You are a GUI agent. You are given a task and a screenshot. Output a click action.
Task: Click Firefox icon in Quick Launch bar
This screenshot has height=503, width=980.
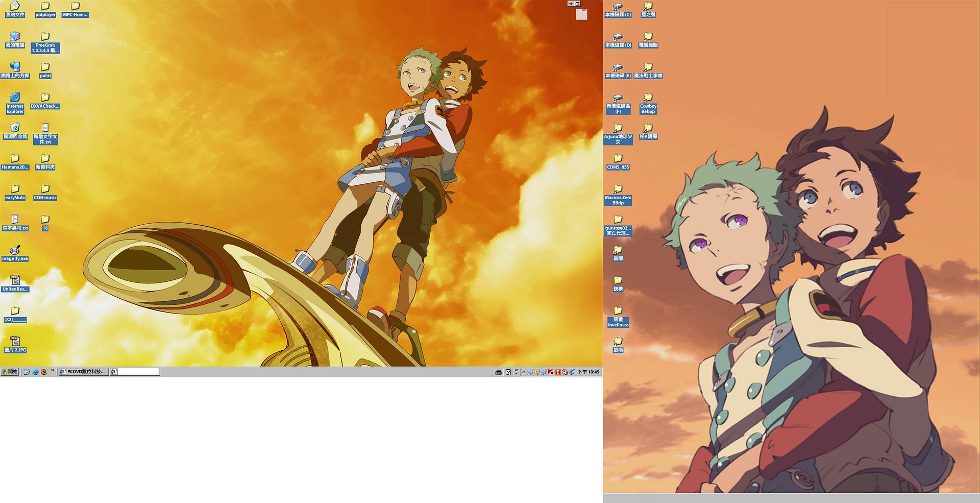pyautogui.click(x=44, y=372)
